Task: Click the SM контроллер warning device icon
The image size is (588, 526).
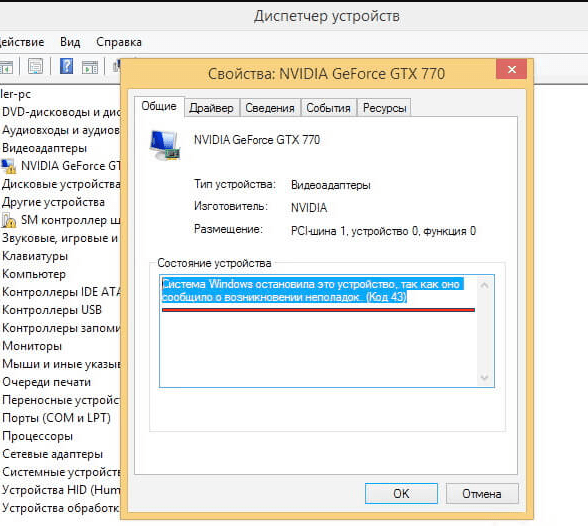Action: click(x=9, y=220)
